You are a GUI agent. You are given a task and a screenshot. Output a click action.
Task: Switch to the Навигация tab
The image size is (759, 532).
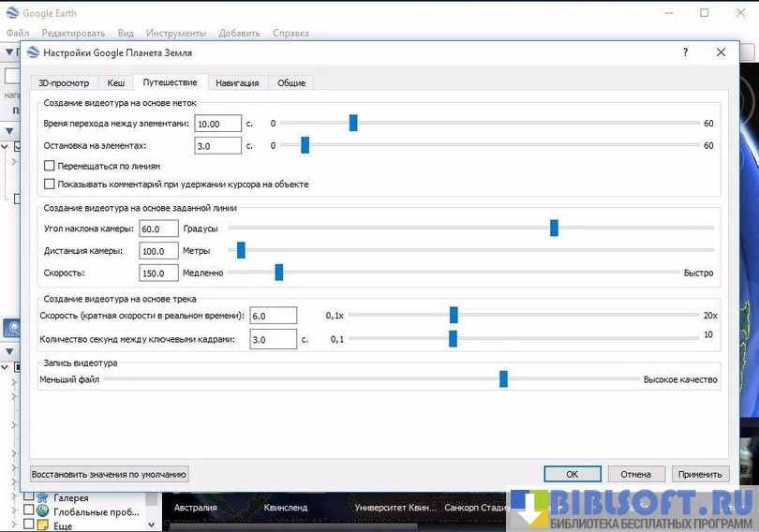pyautogui.click(x=236, y=83)
